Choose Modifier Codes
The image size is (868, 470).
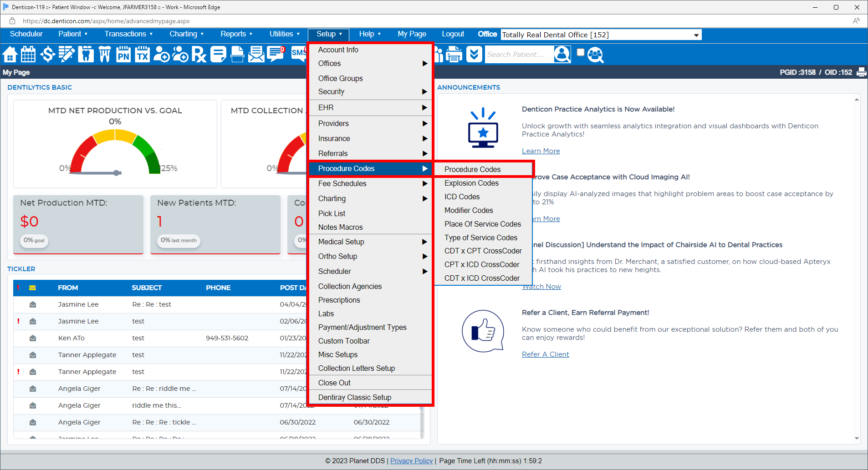coord(483,211)
